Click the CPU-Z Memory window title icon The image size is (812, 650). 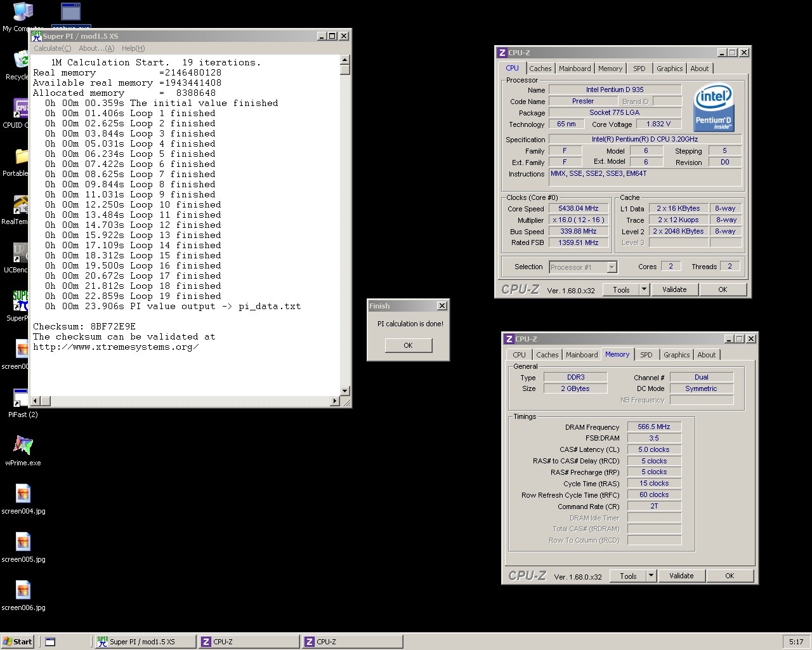coord(509,339)
